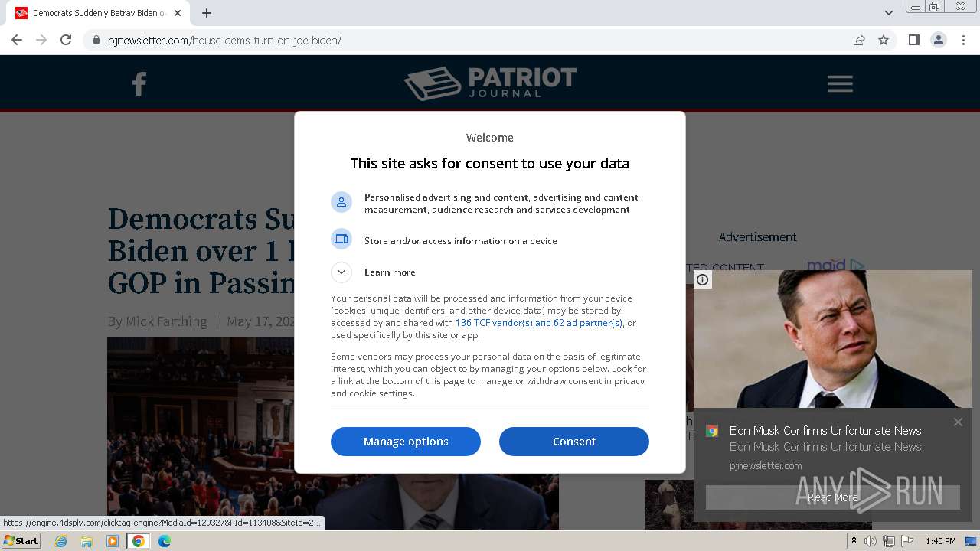
Task: Click the pjnewsletter.com notification source text
Action: pyautogui.click(x=766, y=465)
